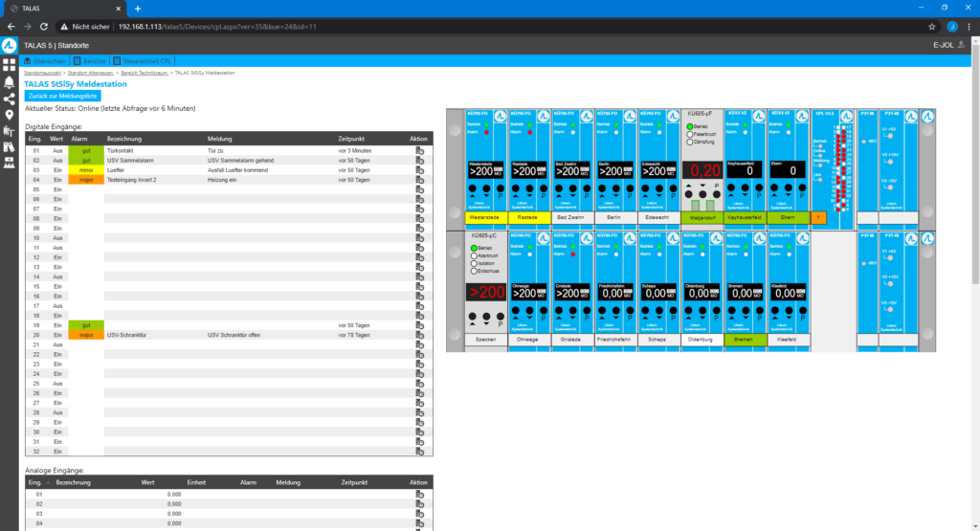Open action icon for USV Sammelalarm row
This screenshot has width=980, height=531.
point(419,161)
